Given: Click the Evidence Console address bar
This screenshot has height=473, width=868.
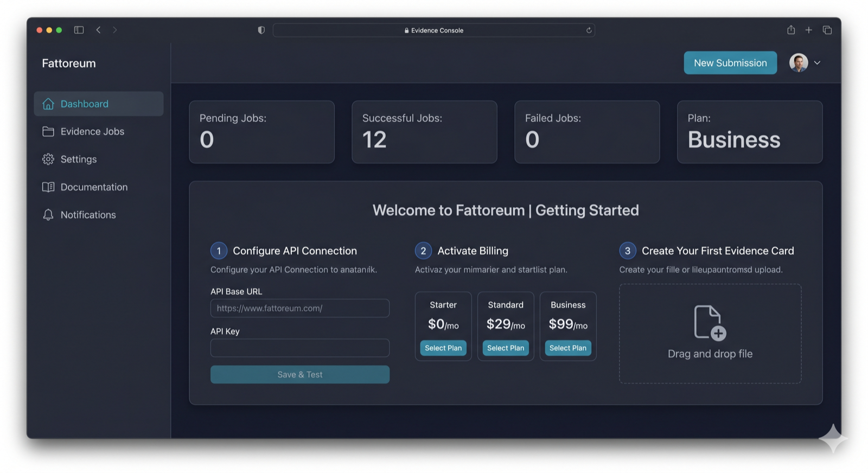Looking at the screenshot, I should 434,30.
